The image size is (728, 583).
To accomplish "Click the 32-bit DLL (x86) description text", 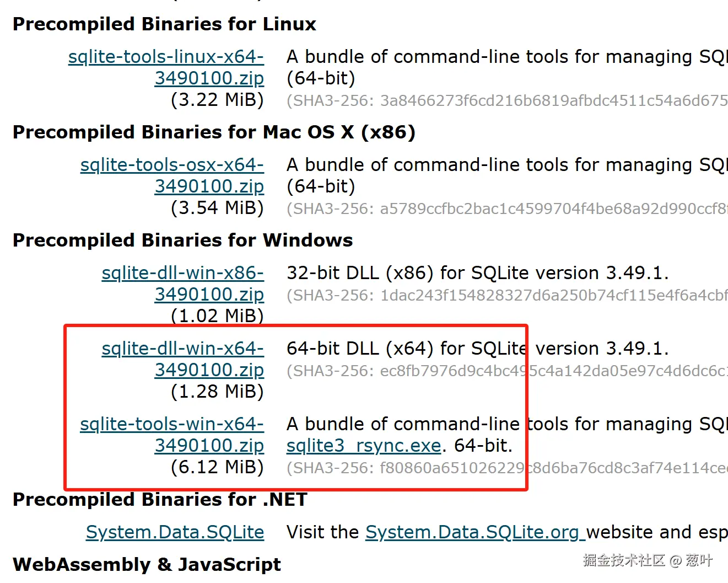I will click(x=477, y=273).
